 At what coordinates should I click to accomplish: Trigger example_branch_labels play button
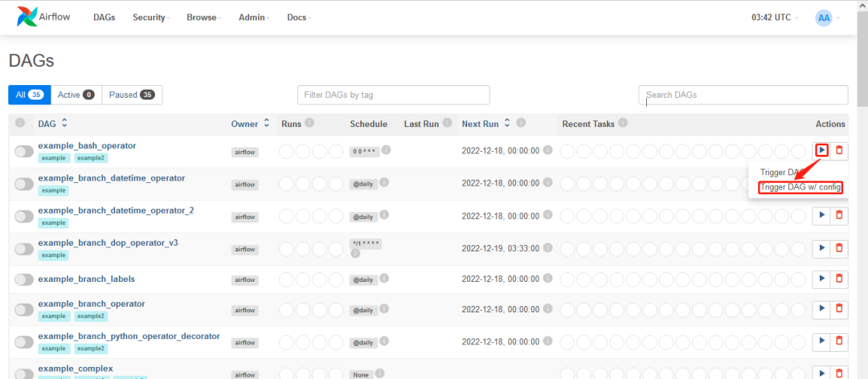pos(822,279)
